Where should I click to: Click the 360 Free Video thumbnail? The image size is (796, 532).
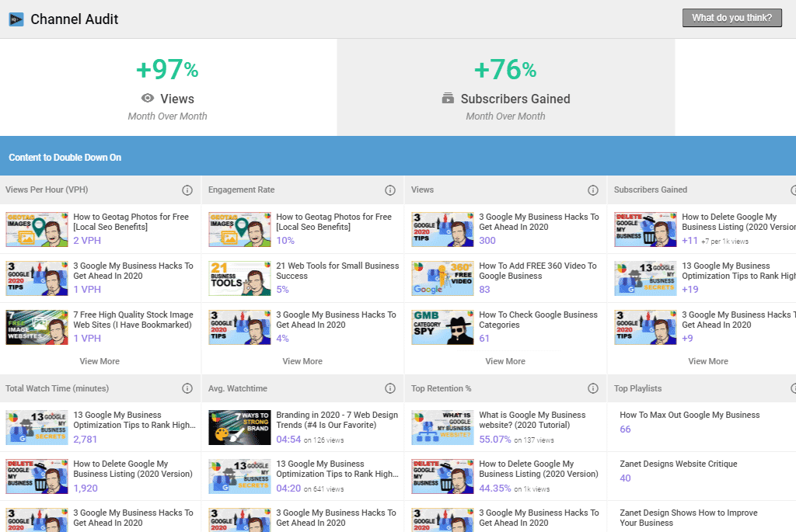(442, 278)
